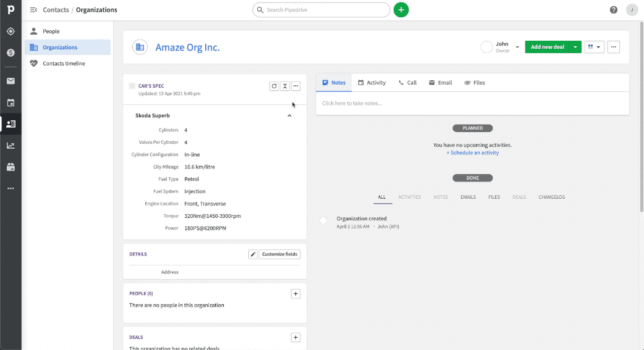Viewport: 644px width, 350px height.
Task: Open the owner John dropdown arrow
Action: [x=517, y=47]
